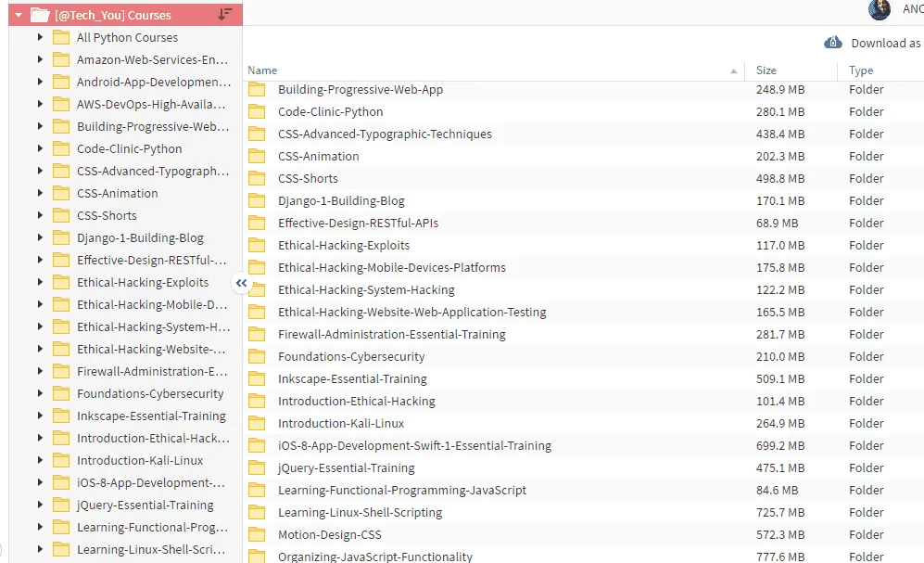Viewport: 924px width, 563px height.
Task: Click folder icon for Building-Progressive-Web-App row
Action: click(x=257, y=90)
